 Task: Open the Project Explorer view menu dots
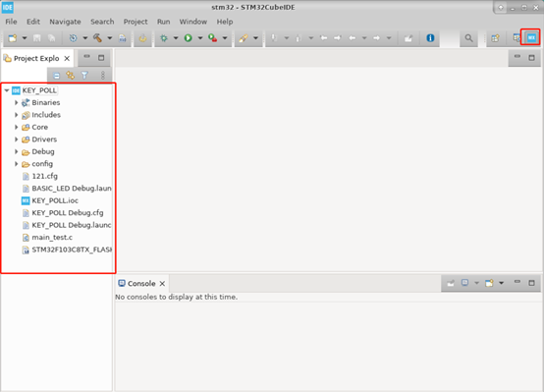point(103,76)
